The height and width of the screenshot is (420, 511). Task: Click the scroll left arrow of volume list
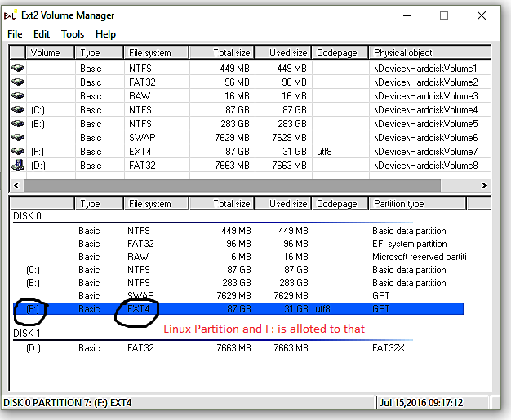point(16,185)
